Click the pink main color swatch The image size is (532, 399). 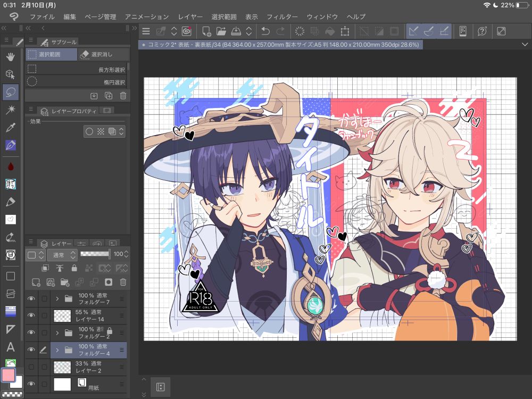click(8, 375)
